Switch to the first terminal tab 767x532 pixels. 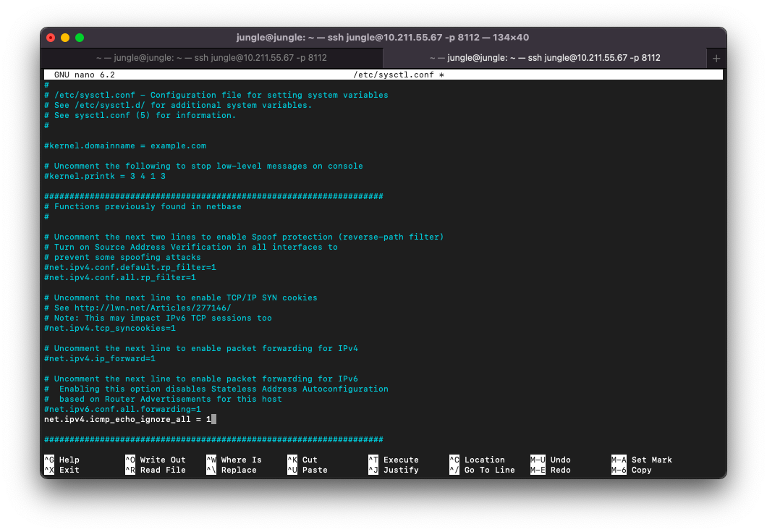click(x=211, y=58)
